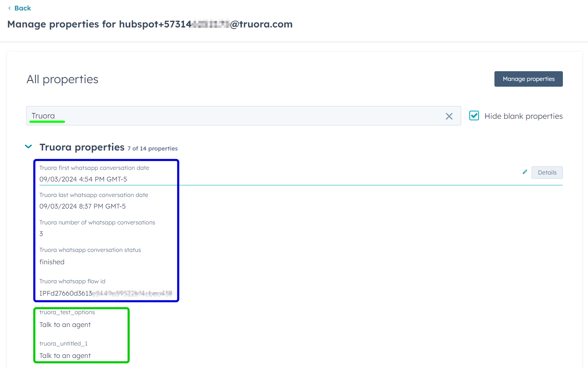Click the value 09/03/2024 4:54 PM GMT-5
The width and height of the screenshot is (588, 368).
coord(83,179)
